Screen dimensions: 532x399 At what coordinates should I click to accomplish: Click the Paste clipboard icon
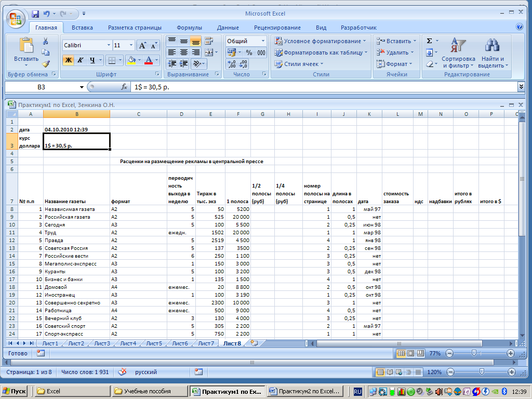tap(26, 45)
